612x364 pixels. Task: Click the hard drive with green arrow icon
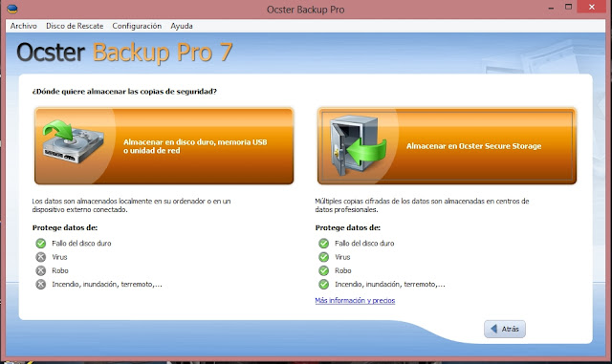tap(74, 142)
